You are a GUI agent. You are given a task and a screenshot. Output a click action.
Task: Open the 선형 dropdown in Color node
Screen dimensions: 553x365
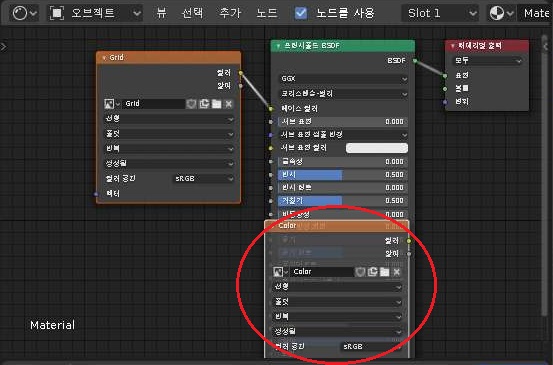point(337,287)
